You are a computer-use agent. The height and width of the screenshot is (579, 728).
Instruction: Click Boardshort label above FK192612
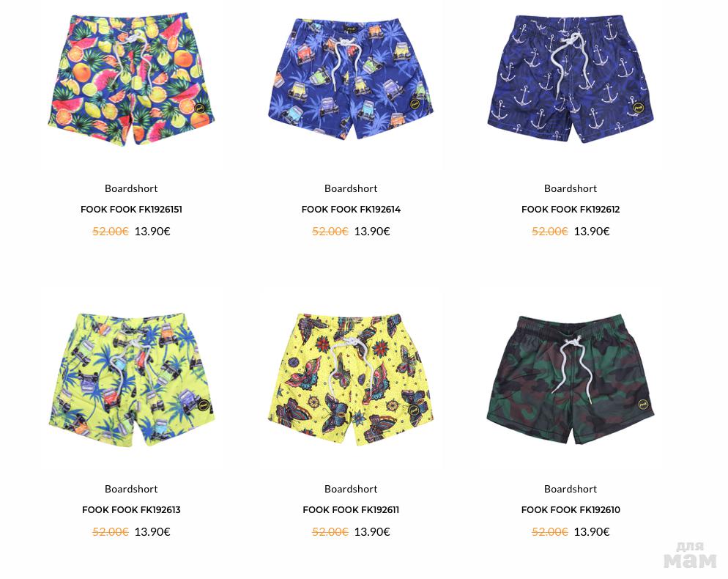click(x=571, y=188)
